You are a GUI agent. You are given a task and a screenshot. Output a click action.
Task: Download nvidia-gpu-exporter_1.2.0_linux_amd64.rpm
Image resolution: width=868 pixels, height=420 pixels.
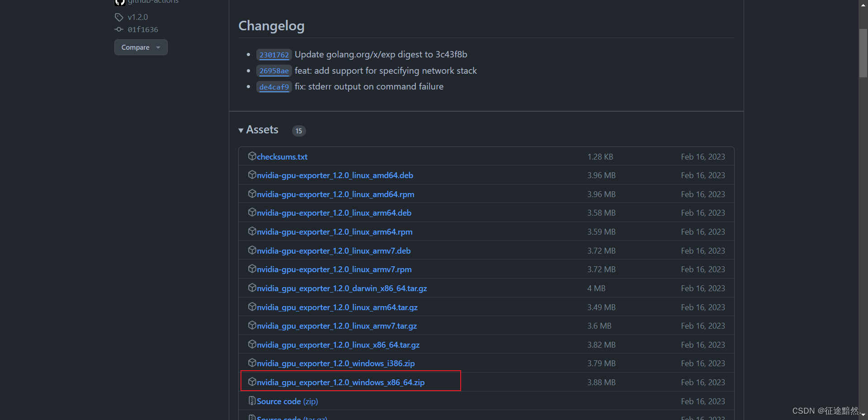pyautogui.click(x=335, y=194)
